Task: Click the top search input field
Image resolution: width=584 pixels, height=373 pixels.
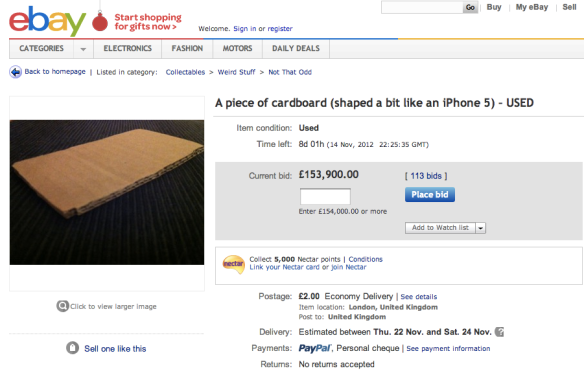Action: tap(422, 7)
